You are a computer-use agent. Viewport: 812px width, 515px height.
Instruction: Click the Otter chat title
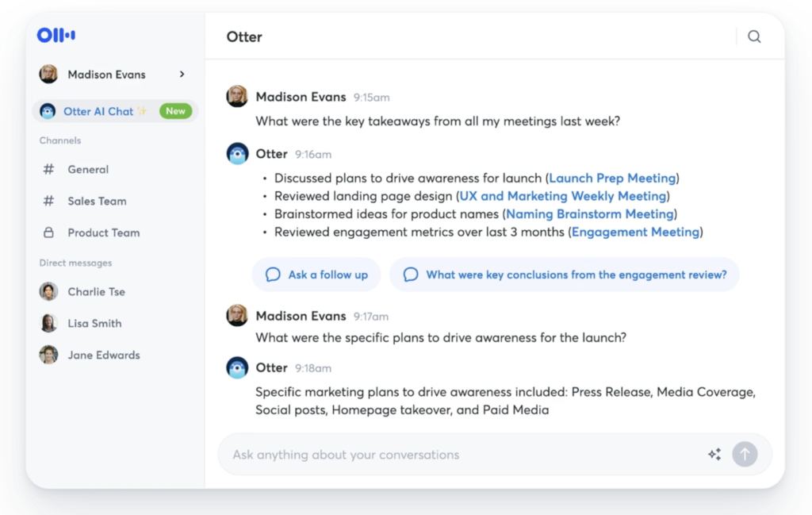(x=244, y=37)
